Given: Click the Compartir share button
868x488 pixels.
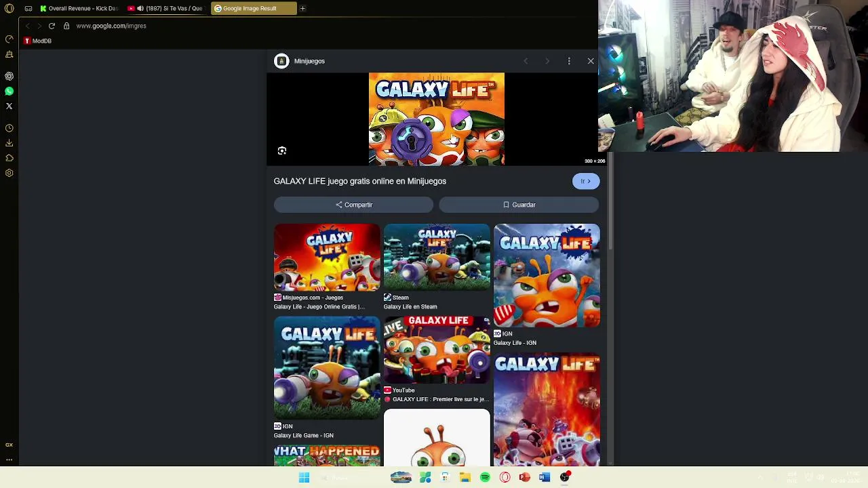Looking at the screenshot, I should [x=353, y=205].
